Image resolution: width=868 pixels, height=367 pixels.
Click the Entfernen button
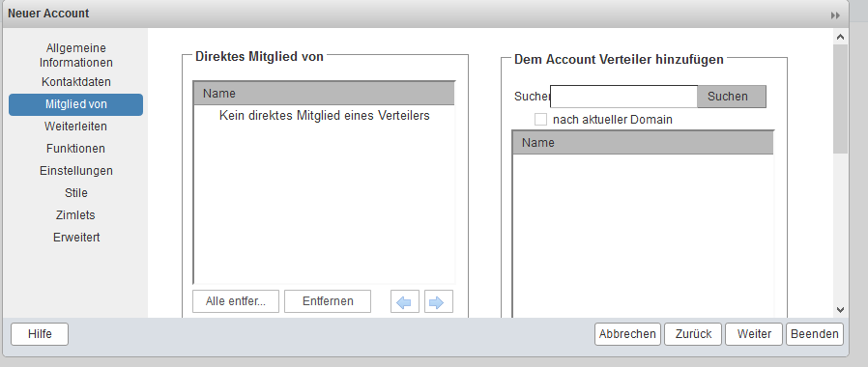pos(328,301)
